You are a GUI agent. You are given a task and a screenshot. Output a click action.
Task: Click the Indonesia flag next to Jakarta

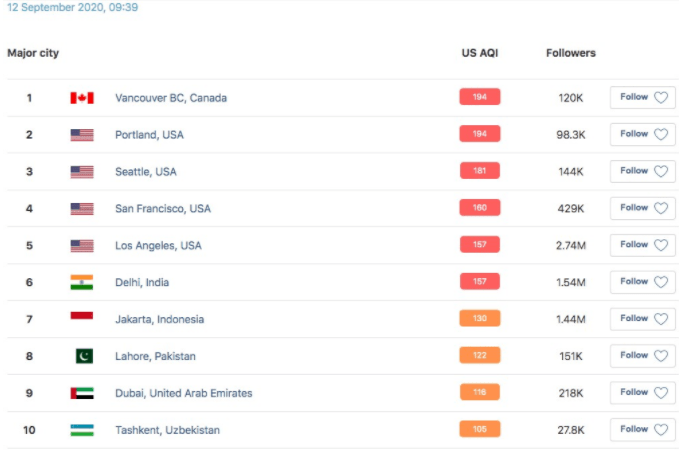82,315
